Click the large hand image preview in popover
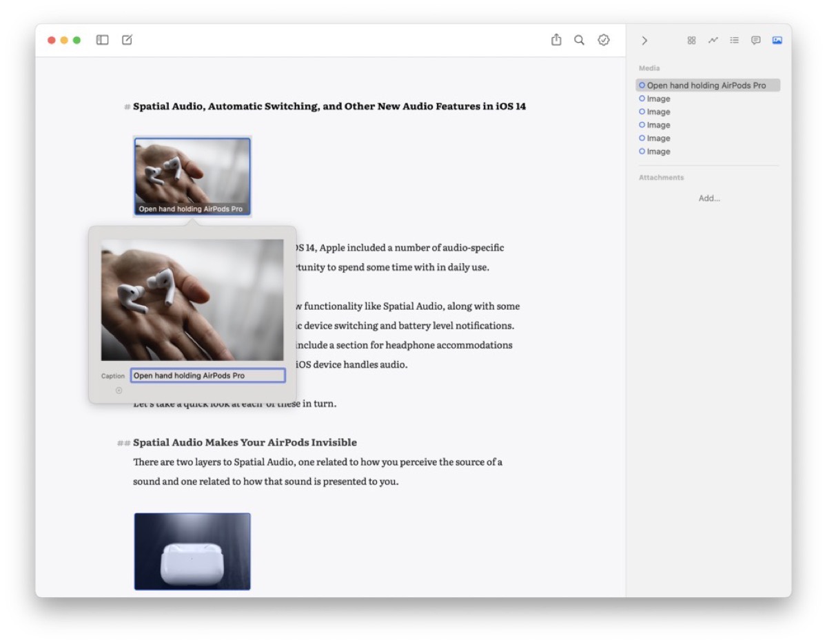Image resolution: width=827 pixels, height=644 pixels. (x=192, y=300)
